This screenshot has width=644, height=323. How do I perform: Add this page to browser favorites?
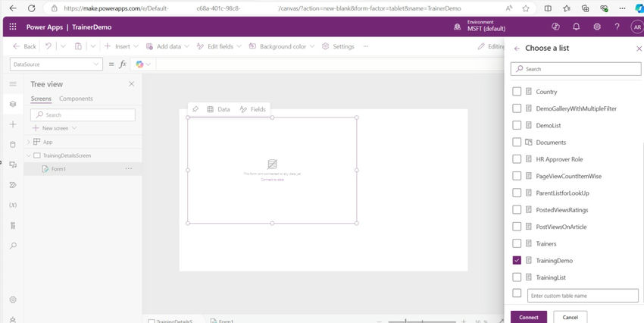point(526,8)
